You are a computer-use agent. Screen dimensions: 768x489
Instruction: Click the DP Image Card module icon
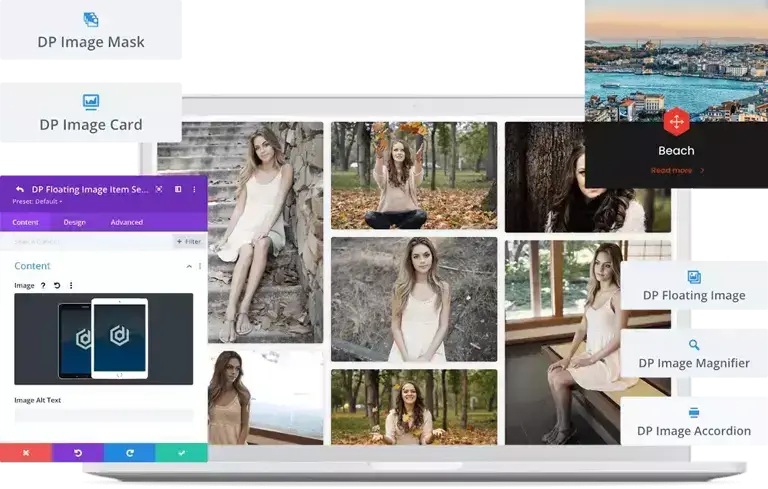click(91, 101)
